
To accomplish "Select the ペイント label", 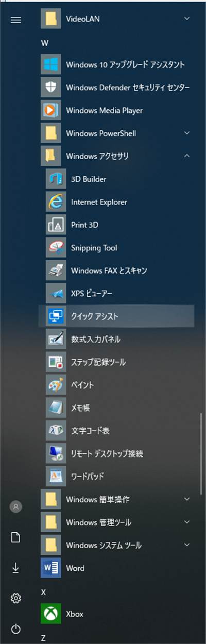I will pyautogui.click(x=82, y=385).
